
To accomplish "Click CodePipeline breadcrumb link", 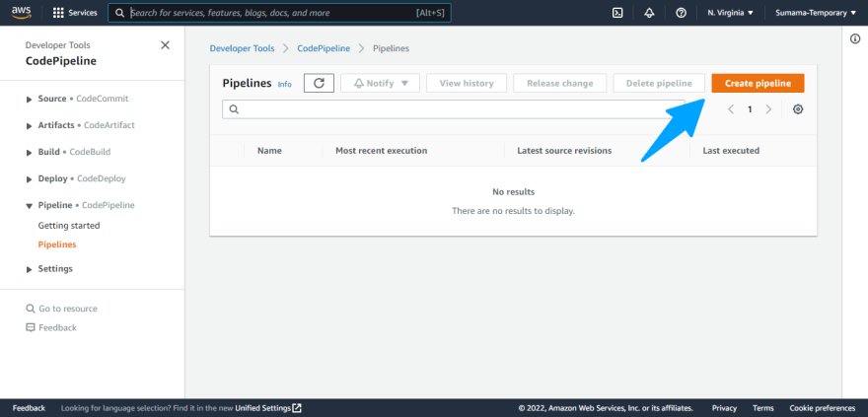I will [324, 48].
